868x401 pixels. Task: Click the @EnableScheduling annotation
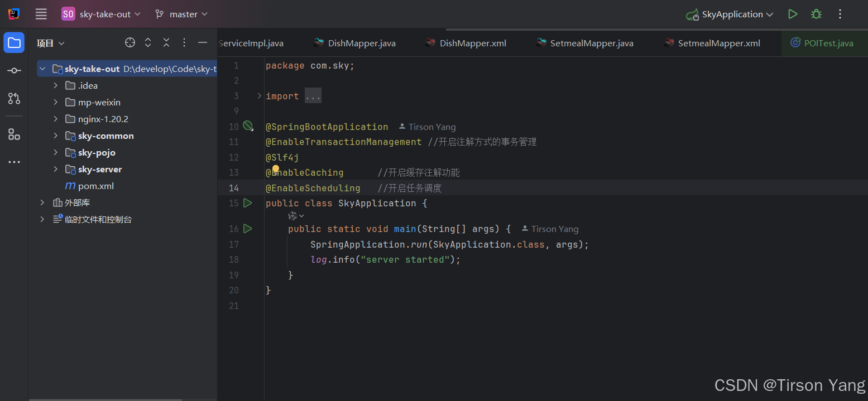(x=313, y=188)
